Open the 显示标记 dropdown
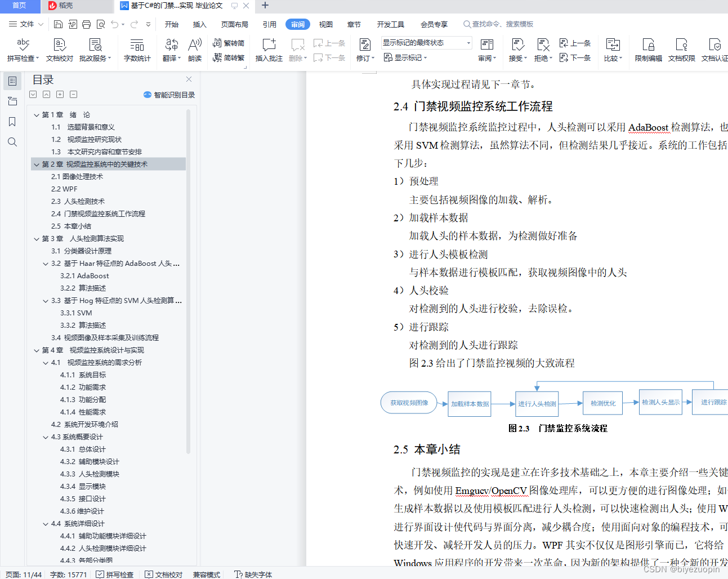 coord(405,57)
